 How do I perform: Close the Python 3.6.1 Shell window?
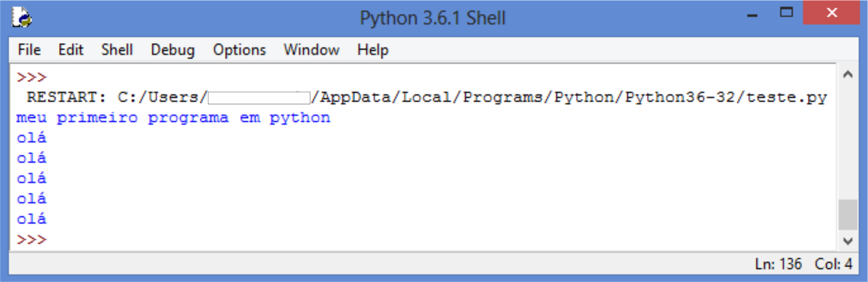[831, 13]
